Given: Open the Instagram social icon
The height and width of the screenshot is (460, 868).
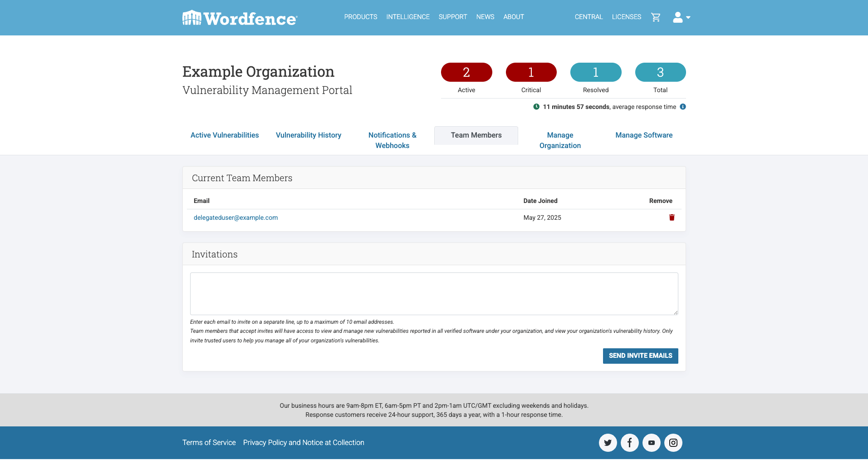Looking at the screenshot, I should (673, 443).
